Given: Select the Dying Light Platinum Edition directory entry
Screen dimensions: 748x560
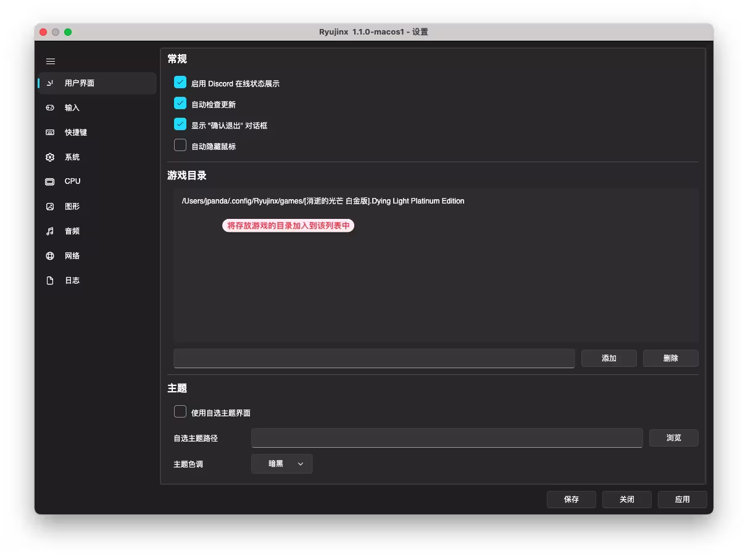Looking at the screenshot, I should (x=323, y=201).
